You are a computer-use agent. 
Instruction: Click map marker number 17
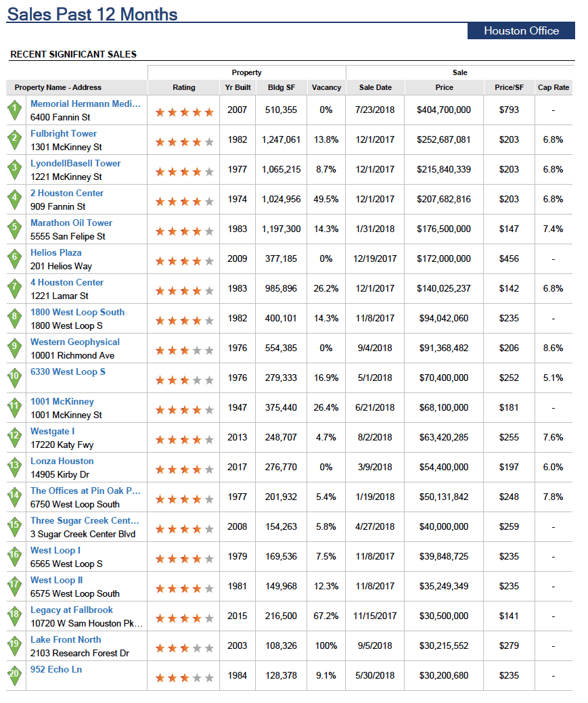(x=15, y=587)
